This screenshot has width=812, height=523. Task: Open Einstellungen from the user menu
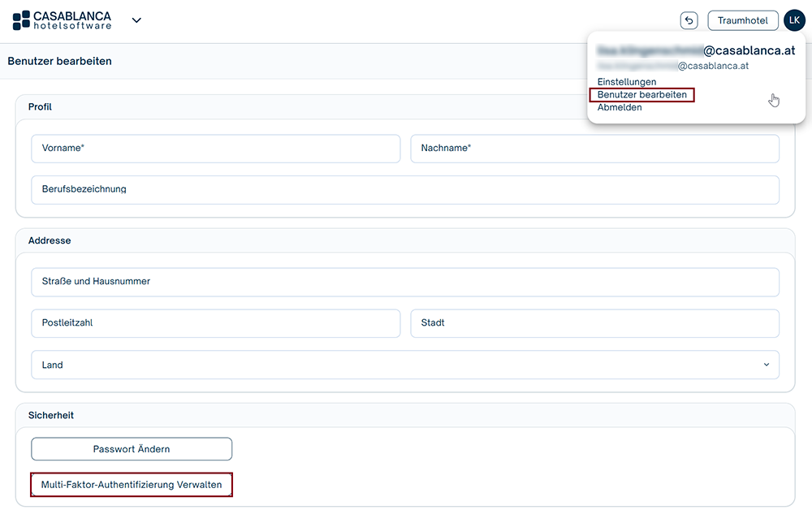click(x=627, y=82)
